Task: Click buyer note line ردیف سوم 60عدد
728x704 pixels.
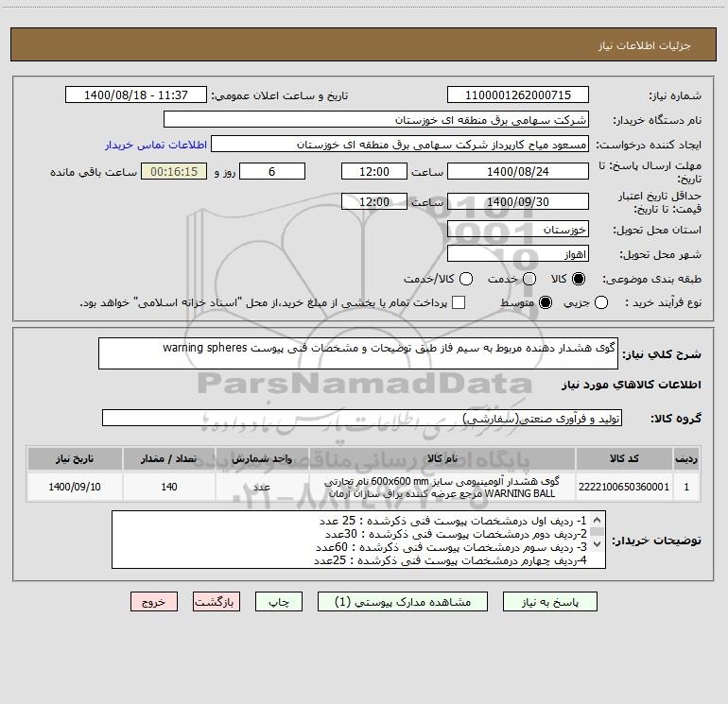Action: (451, 547)
